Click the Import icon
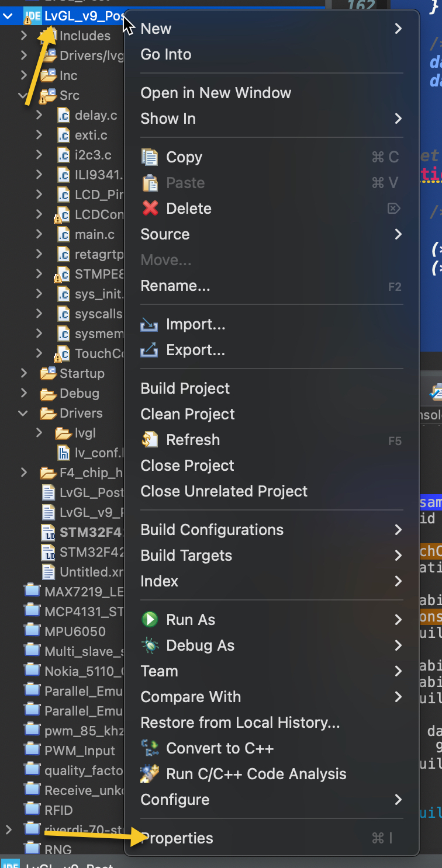Image resolution: width=442 pixels, height=868 pixels. (150, 325)
